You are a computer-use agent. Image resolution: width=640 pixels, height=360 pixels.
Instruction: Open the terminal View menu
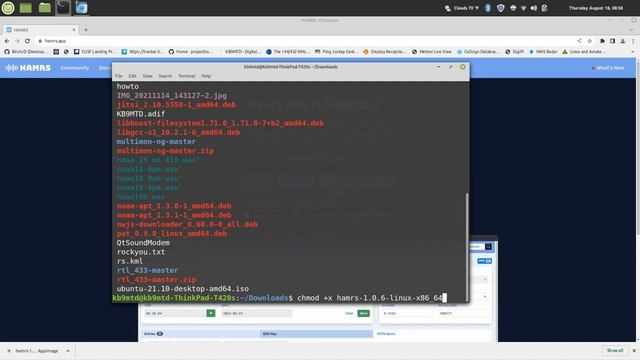pyautogui.click(x=147, y=76)
